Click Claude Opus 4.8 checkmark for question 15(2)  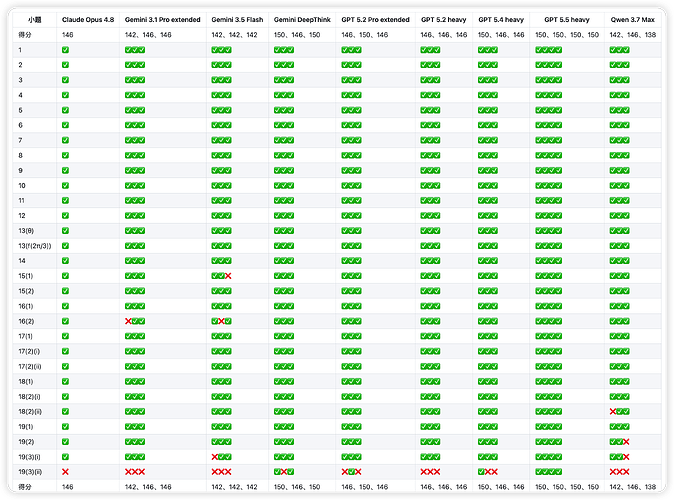pos(65,291)
